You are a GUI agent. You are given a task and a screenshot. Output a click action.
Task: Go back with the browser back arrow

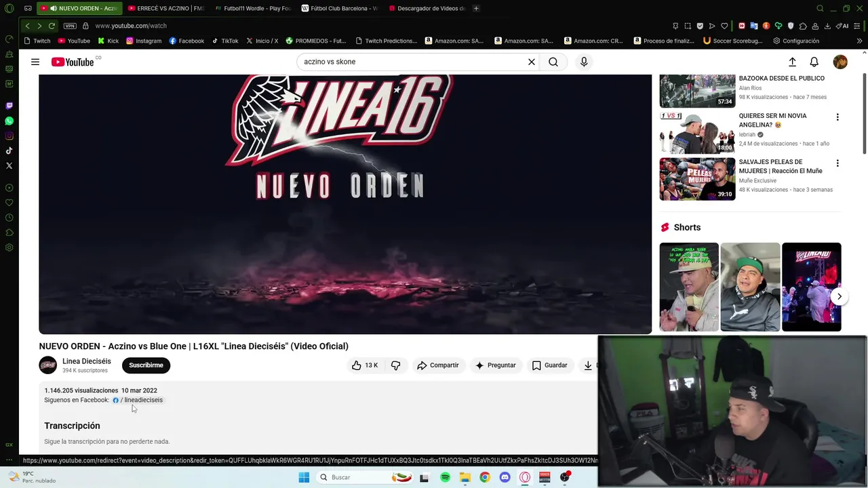click(x=27, y=26)
